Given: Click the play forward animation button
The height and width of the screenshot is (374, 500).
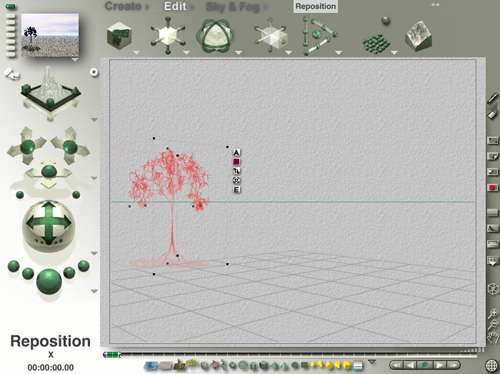Looking at the screenshot, I should (x=439, y=365).
